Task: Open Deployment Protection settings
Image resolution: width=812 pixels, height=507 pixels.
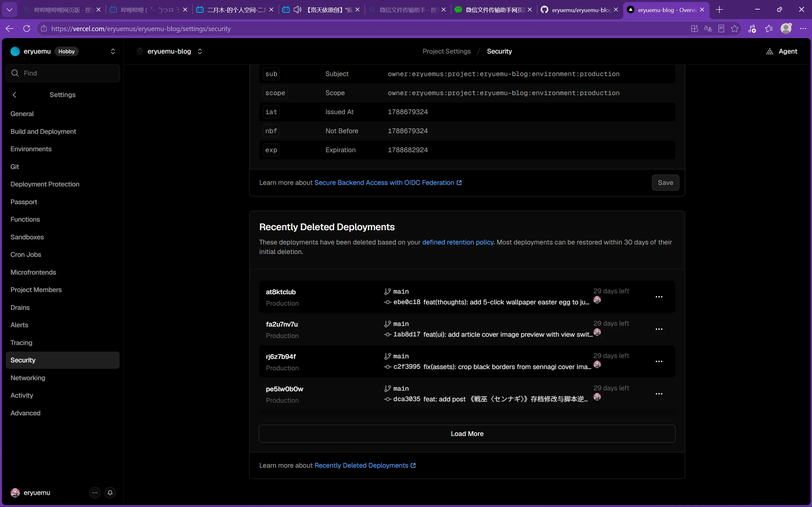Action: 45,184
